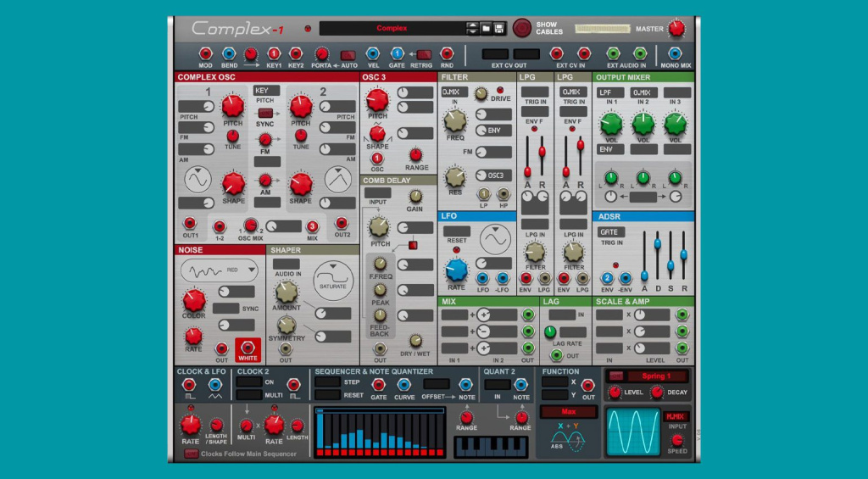
Task: Open the M.MIX scope input selector
Action: 675,416
